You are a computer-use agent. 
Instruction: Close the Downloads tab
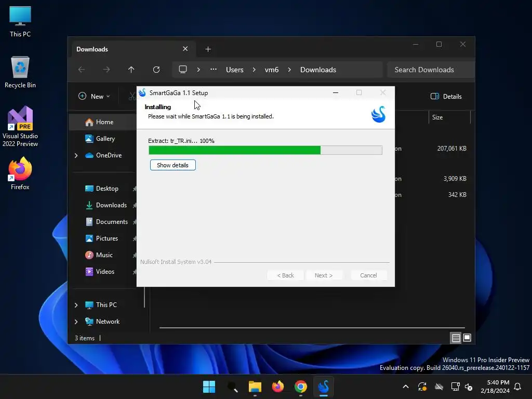[x=185, y=49]
